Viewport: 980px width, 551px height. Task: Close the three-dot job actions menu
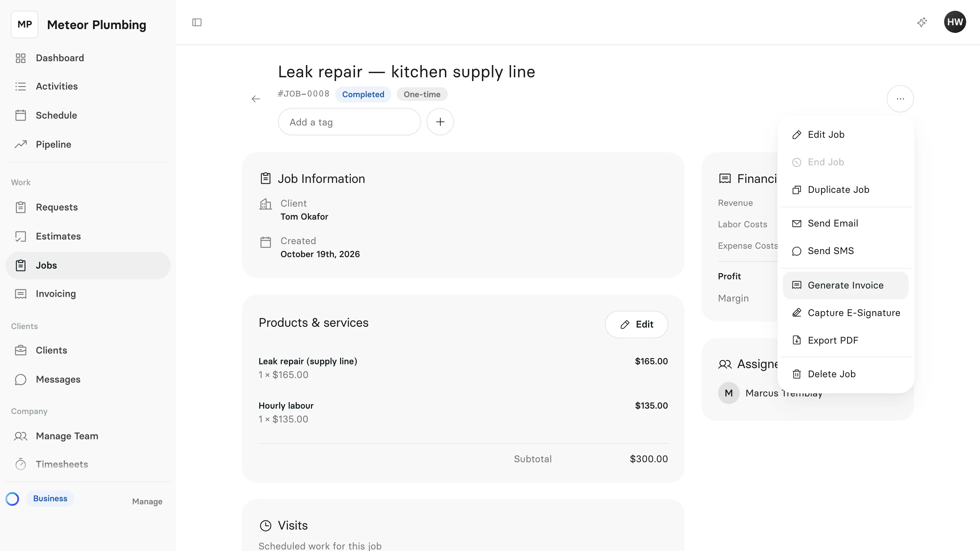900,99
